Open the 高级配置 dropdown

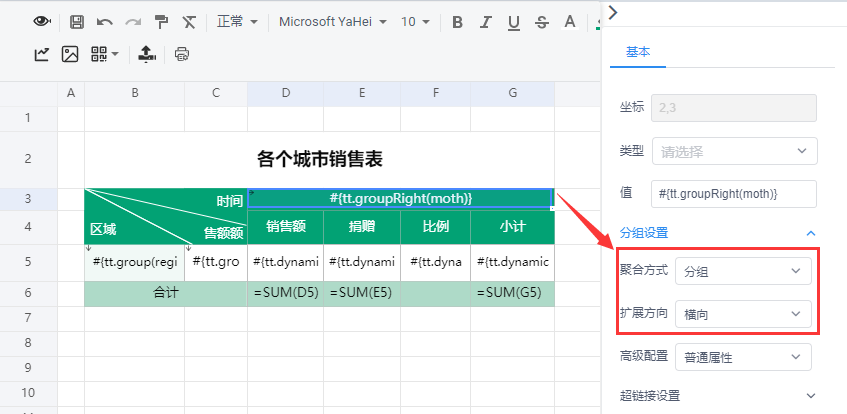(x=743, y=357)
